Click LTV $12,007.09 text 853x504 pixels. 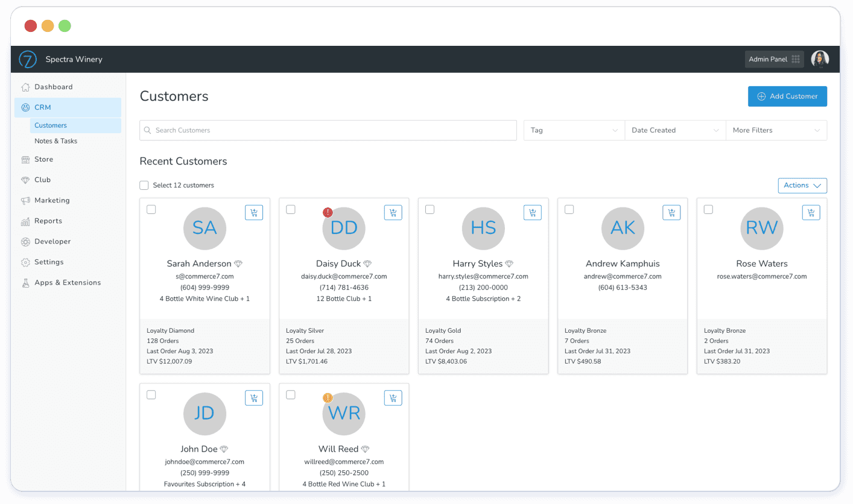click(170, 362)
